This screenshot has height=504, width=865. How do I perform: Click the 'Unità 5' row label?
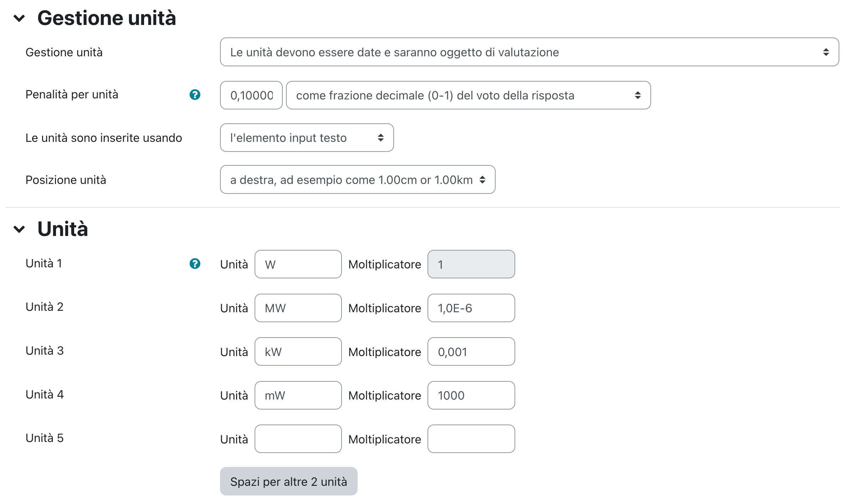pos(45,438)
